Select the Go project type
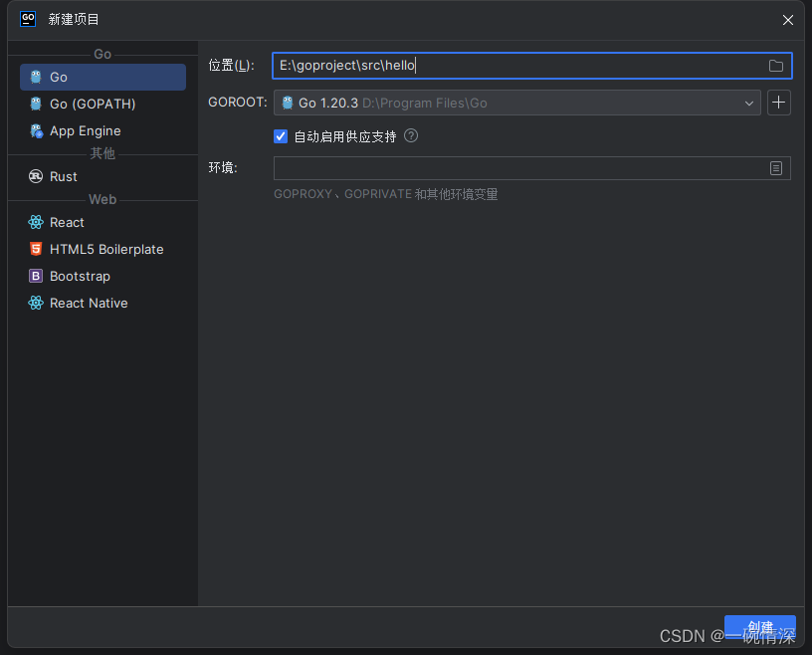 [102, 78]
